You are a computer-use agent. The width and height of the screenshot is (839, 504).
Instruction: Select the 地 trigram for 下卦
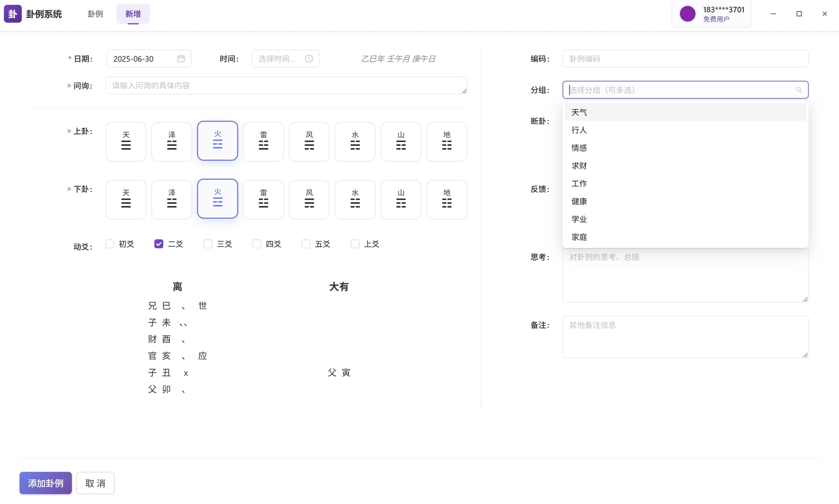[x=447, y=200]
